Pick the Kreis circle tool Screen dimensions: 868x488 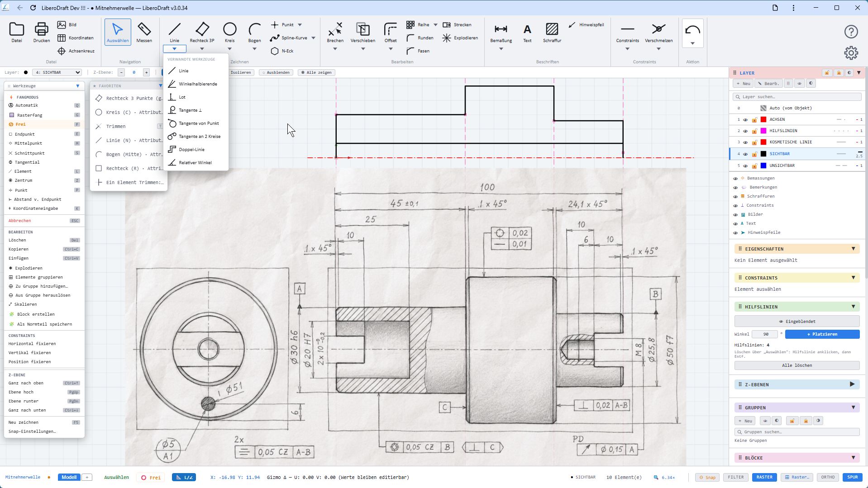pyautogui.click(x=229, y=32)
